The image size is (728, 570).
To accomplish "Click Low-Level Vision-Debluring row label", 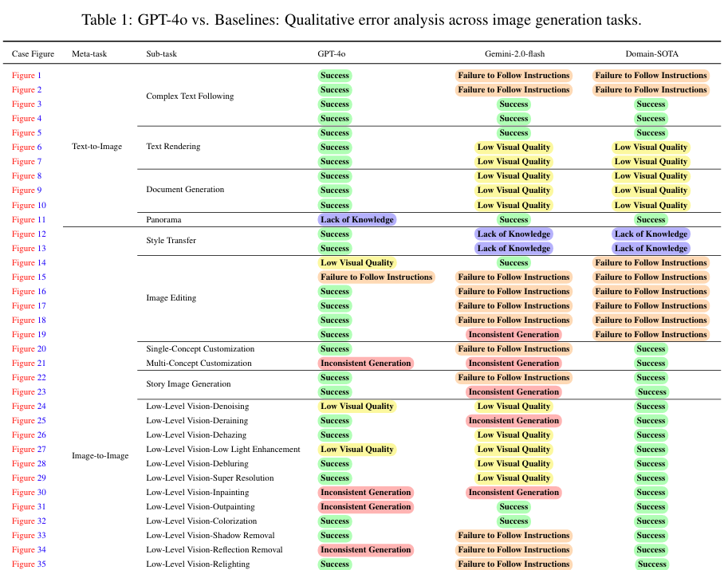I will click(197, 464).
